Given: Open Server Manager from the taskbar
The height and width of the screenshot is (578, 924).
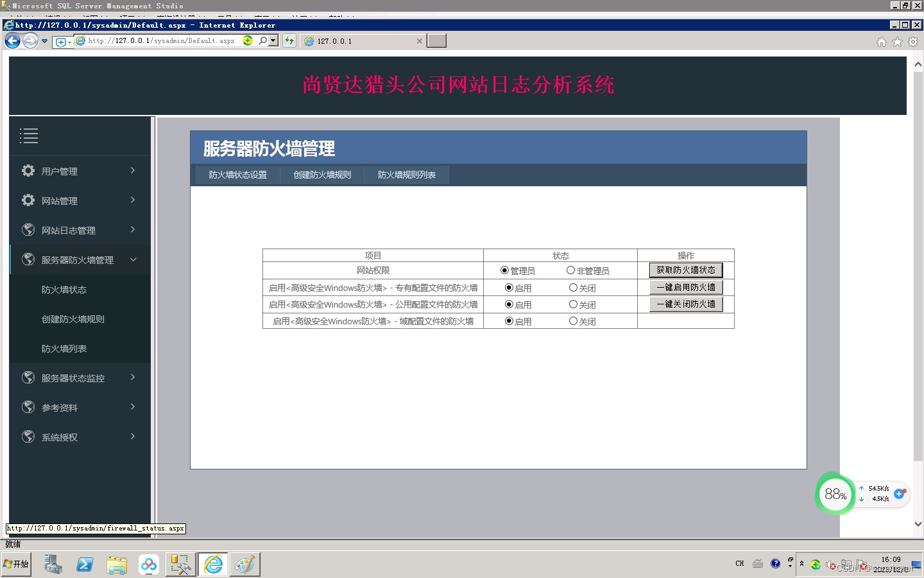Looking at the screenshot, I should 53,565.
